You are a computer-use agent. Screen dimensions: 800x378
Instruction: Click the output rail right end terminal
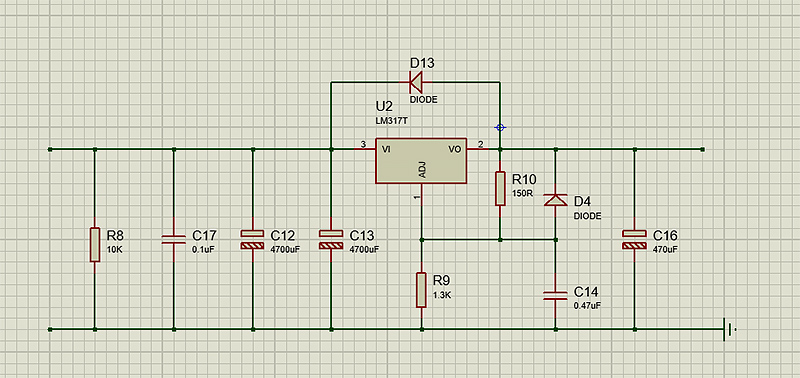tap(703, 149)
